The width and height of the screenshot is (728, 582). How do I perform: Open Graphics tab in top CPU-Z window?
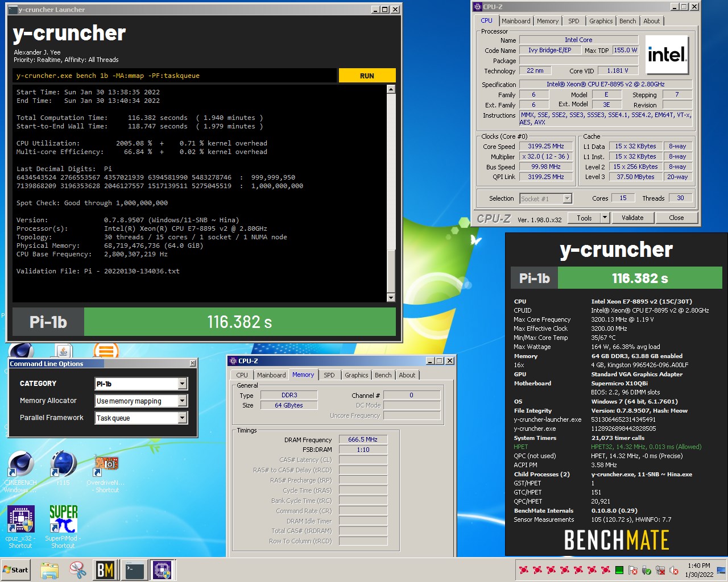[x=601, y=21]
